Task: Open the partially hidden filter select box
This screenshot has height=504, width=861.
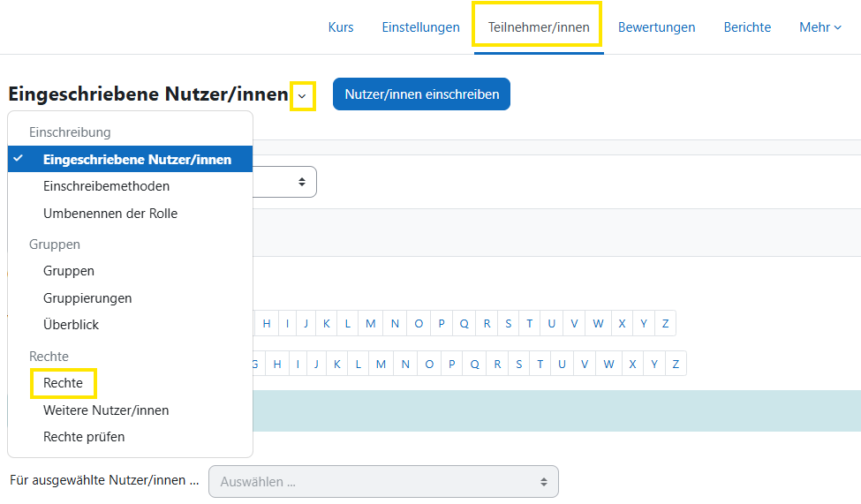Action: tap(286, 182)
